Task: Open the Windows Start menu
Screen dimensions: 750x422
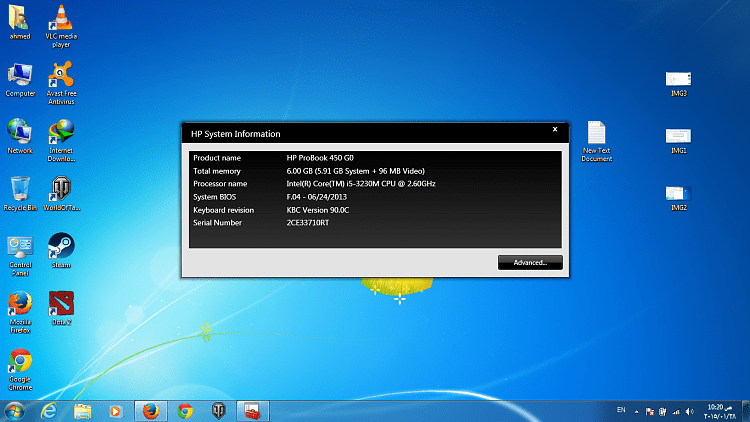Action: point(14,411)
